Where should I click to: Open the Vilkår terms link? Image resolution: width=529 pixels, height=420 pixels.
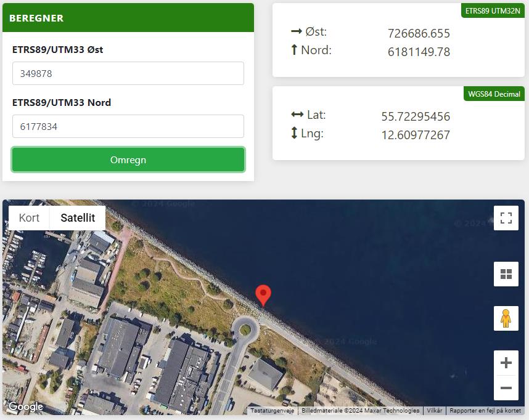tap(435, 411)
